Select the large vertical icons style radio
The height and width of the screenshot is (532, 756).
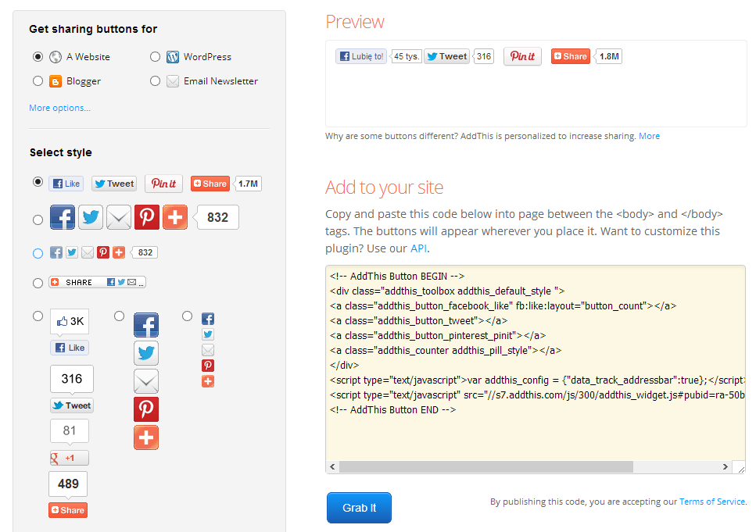point(119,316)
